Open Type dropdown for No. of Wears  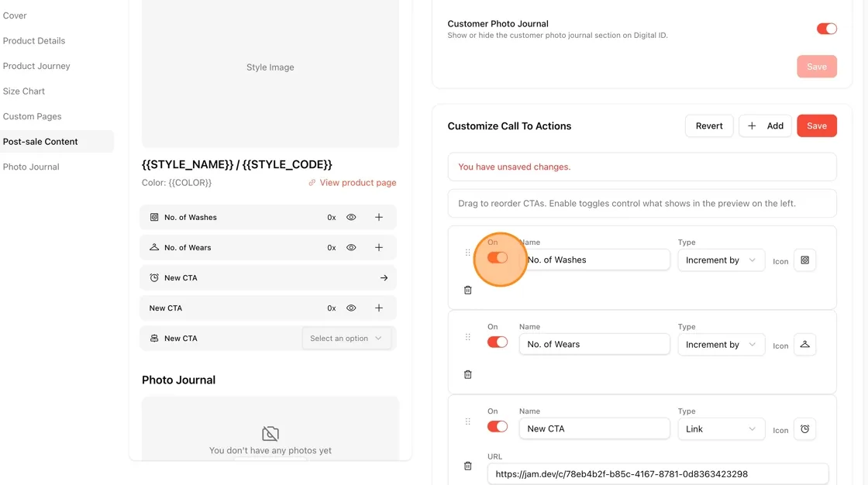[721, 344]
